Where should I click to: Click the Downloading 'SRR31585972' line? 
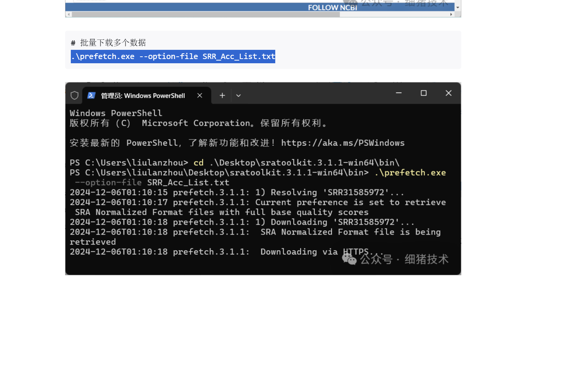click(x=242, y=222)
